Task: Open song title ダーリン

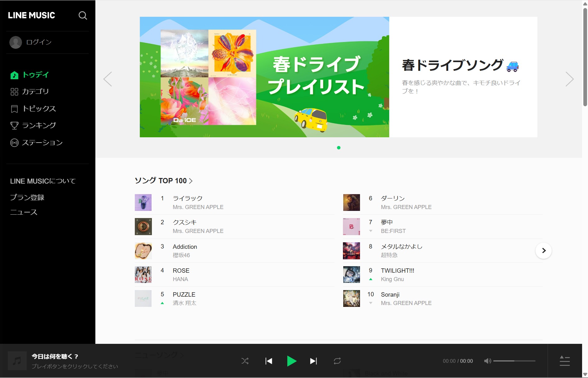Action: click(x=393, y=198)
